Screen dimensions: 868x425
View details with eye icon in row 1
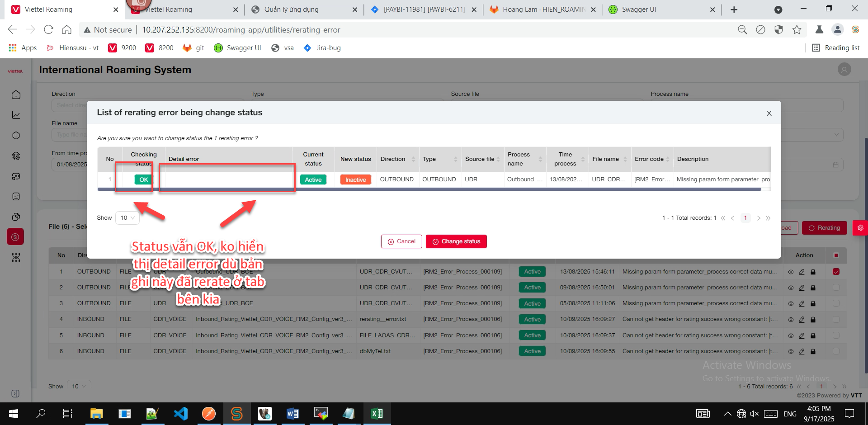(x=791, y=272)
